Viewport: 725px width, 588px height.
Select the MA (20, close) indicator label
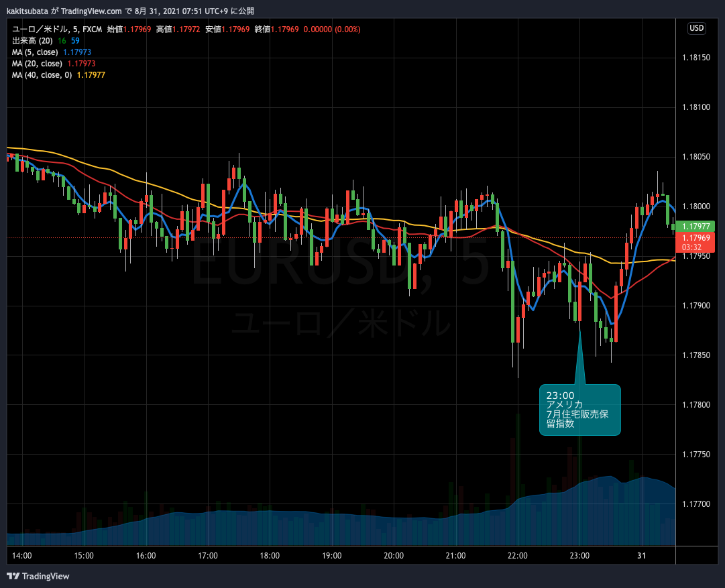click(37, 64)
